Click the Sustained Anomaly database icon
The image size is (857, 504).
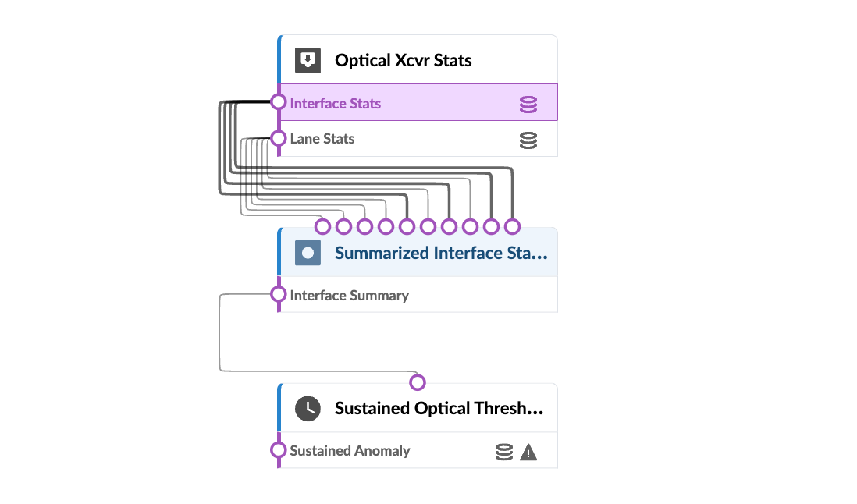(504, 452)
